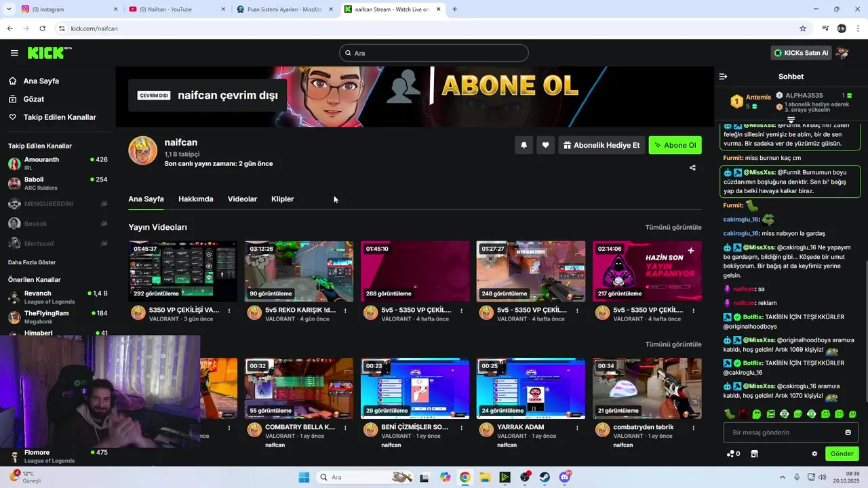Screen dimensions: 868x488
Task: Click the shop icon below chat
Action: (x=753, y=453)
